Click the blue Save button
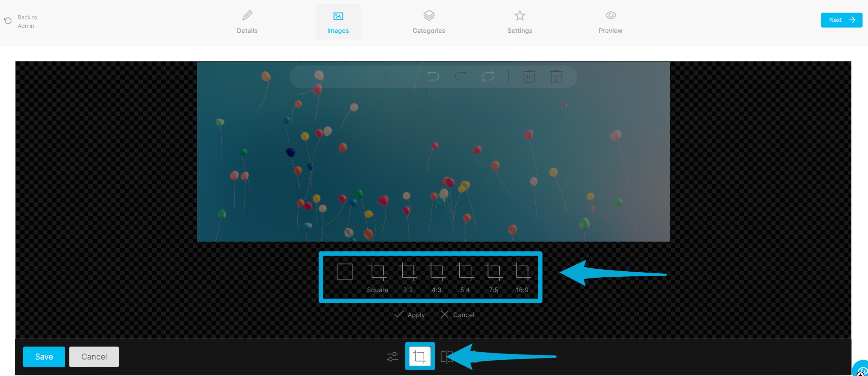The height and width of the screenshot is (376, 868). coord(44,357)
